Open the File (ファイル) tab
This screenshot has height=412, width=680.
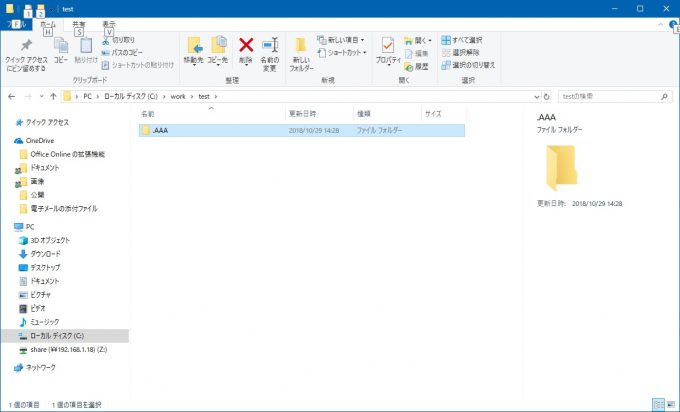coord(16,24)
